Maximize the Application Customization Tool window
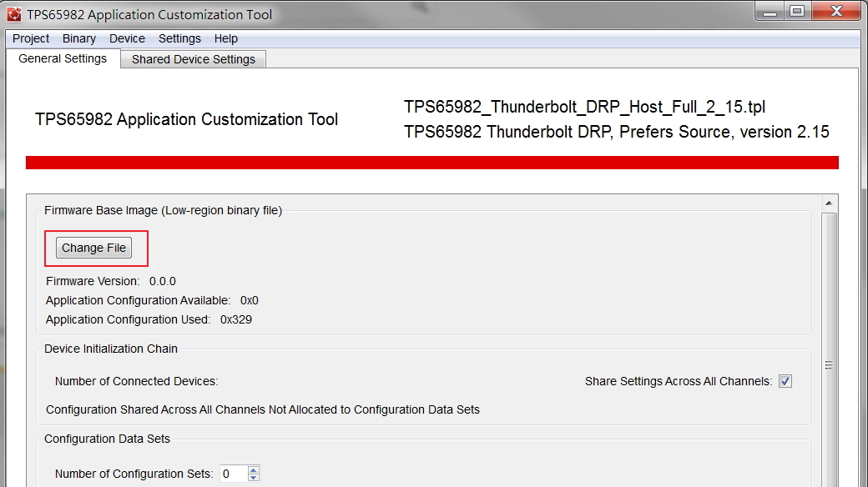The image size is (868, 487). [x=797, y=12]
